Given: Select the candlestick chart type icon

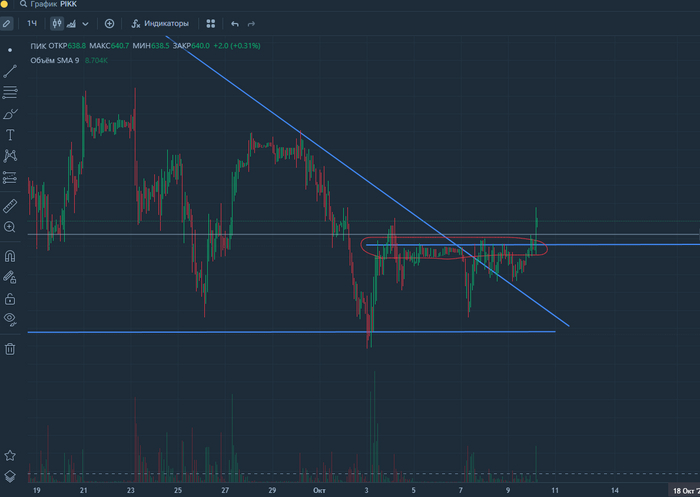Looking at the screenshot, I should [57, 24].
